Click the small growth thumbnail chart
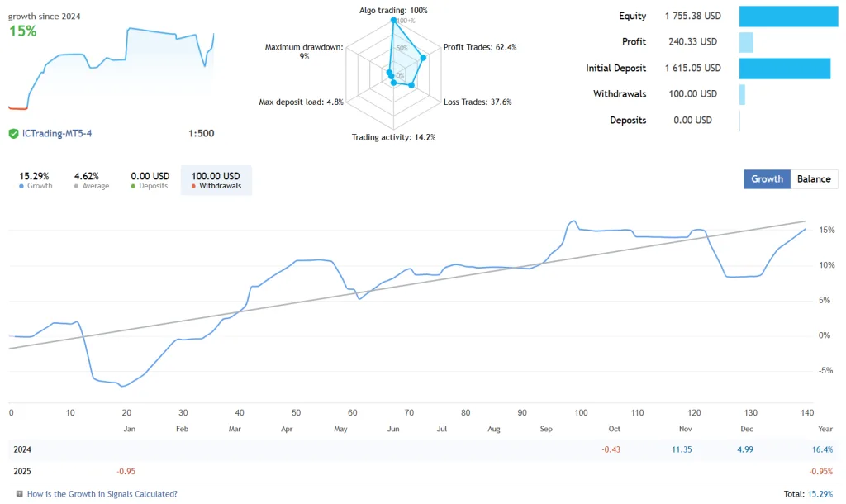846x504 pixels. coord(112,68)
